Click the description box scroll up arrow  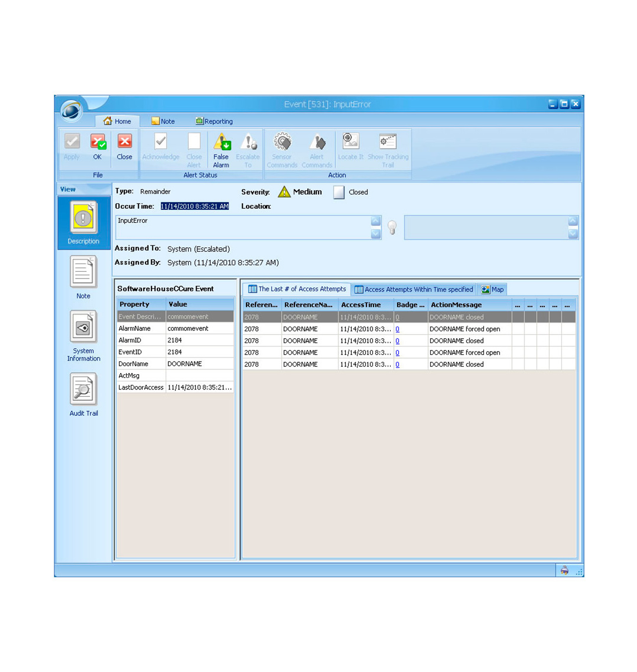[x=376, y=221]
